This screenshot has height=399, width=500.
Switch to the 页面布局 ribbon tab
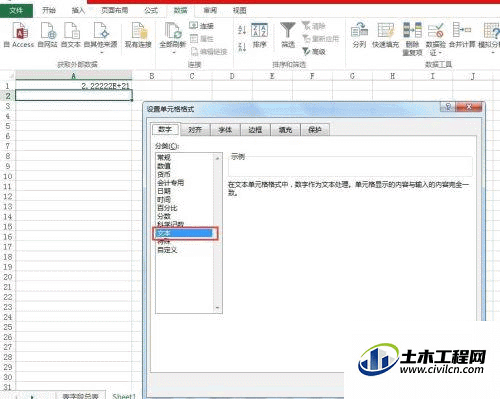114,11
